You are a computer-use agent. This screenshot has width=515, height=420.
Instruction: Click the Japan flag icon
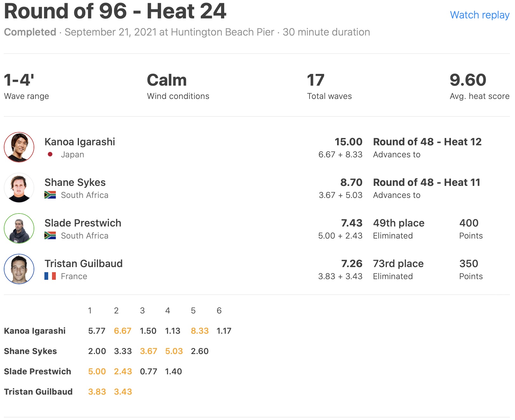click(x=50, y=154)
